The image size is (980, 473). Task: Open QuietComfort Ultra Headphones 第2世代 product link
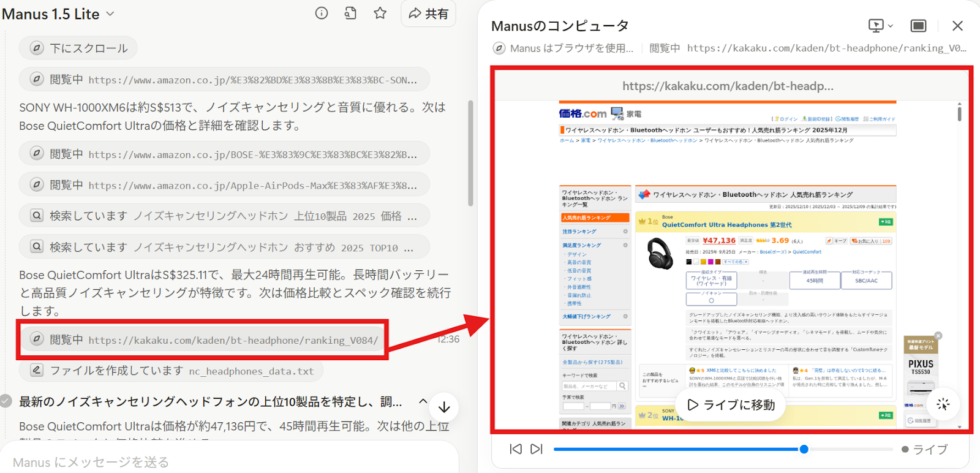(x=726, y=225)
